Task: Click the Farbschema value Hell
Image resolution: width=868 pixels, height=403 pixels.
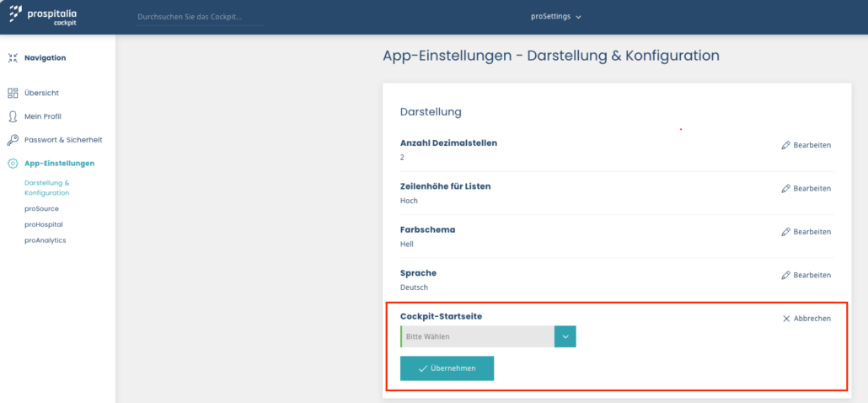Action: click(407, 244)
